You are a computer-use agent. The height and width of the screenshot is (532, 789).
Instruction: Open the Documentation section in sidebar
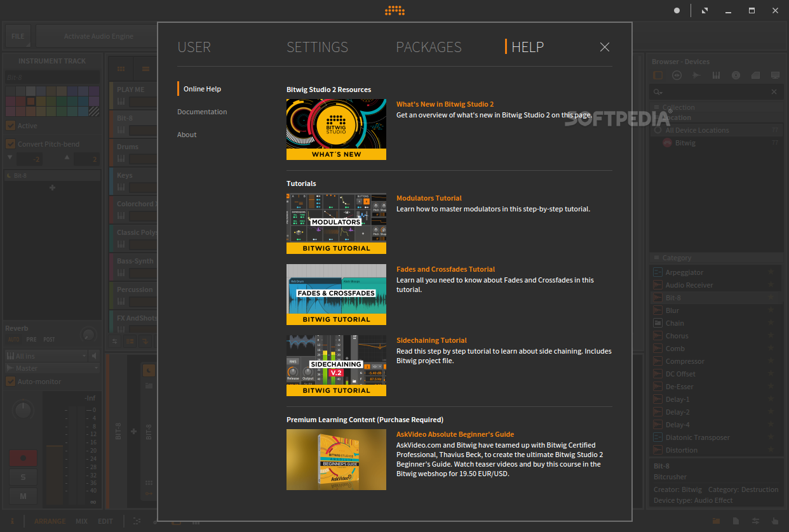[202, 112]
